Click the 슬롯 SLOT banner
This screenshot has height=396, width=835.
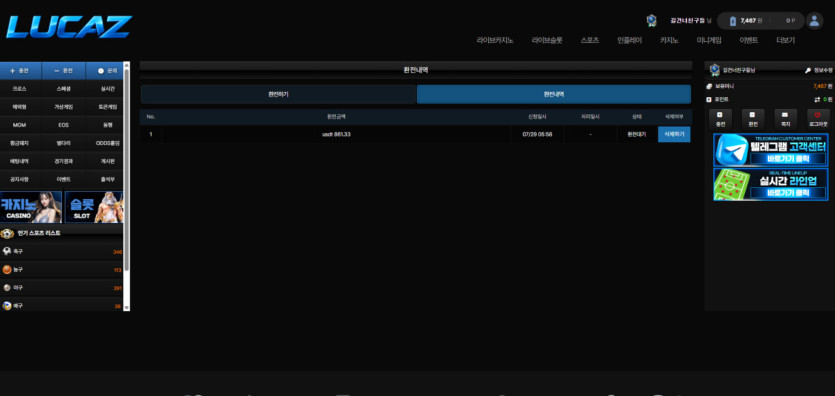(x=94, y=207)
